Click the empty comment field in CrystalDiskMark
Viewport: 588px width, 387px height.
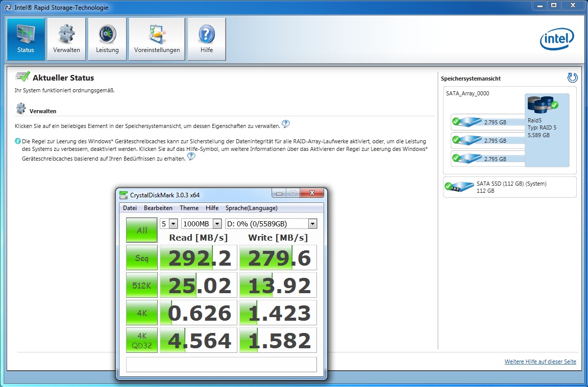point(221,365)
